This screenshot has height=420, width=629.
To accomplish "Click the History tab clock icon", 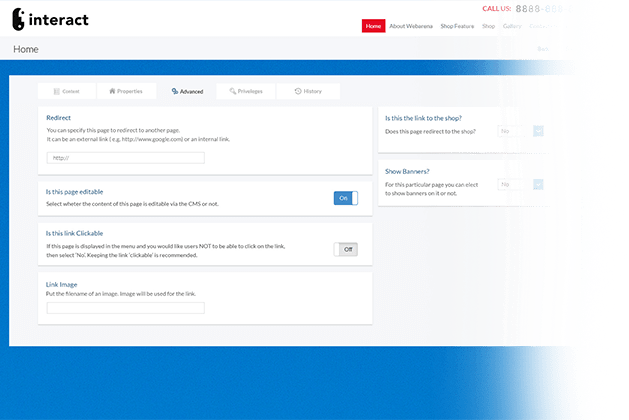I will tap(298, 91).
